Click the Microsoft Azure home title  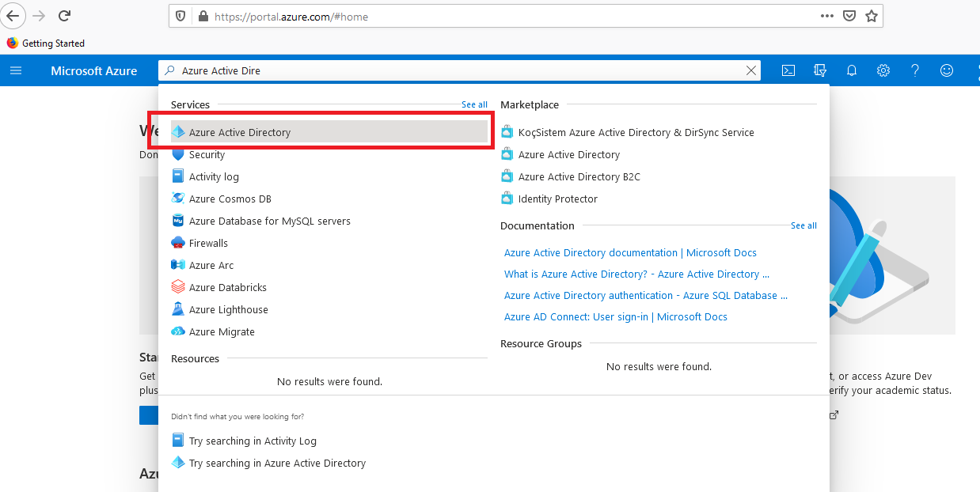(x=93, y=70)
